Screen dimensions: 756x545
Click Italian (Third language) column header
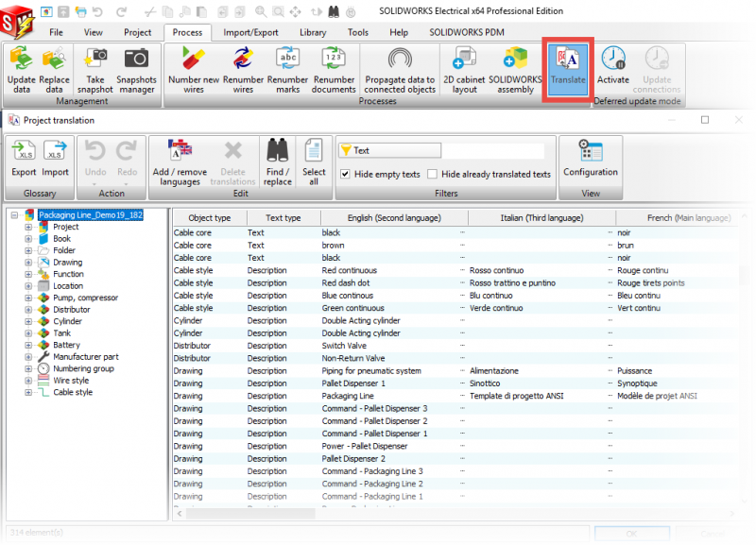pos(541,218)
